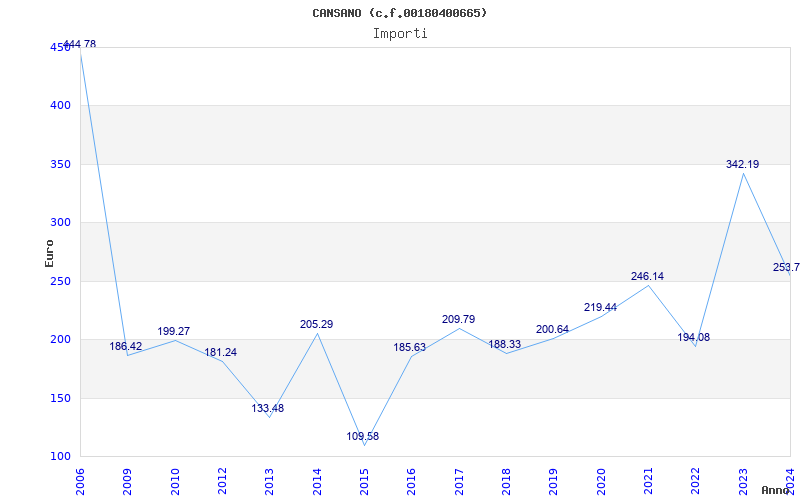Click the Importi subtitle

(x=400, y=34)
